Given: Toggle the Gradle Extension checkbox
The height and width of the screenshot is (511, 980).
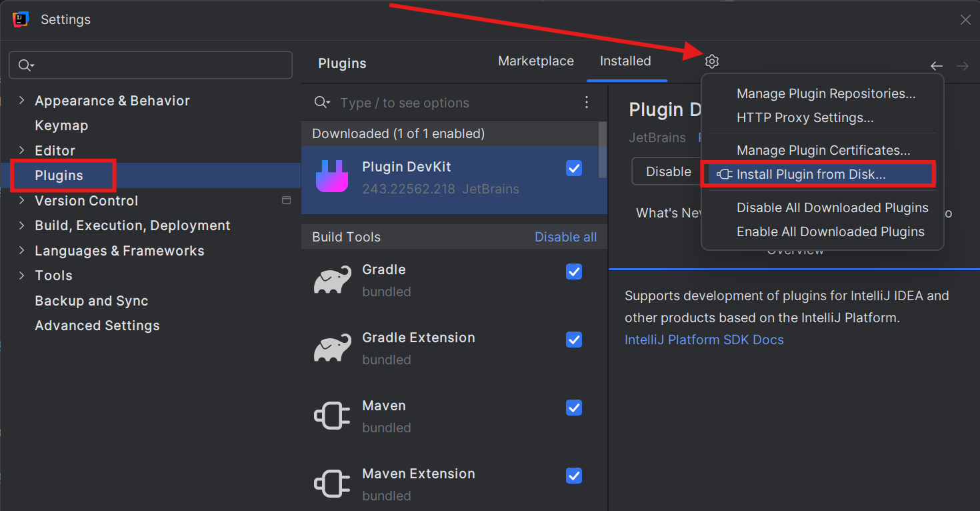Looking at the screenshot, I should click(x=574, y=340).
